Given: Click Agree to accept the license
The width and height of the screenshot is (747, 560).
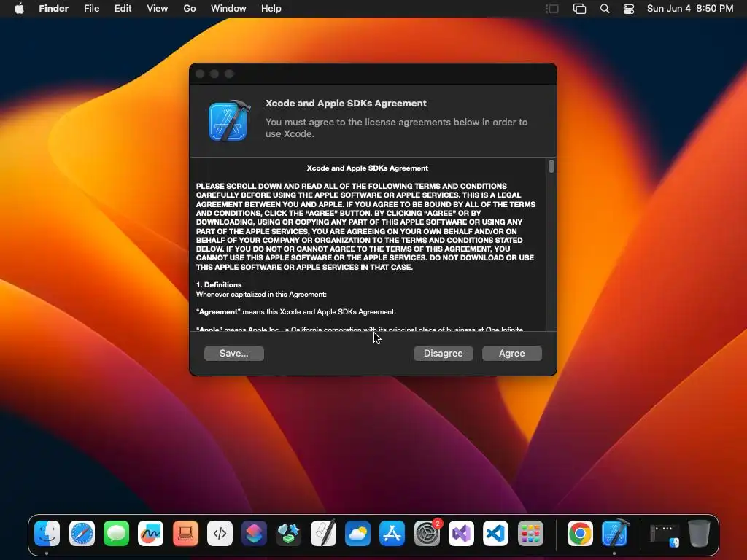Looking at the screenshot, I should [511, 354].
